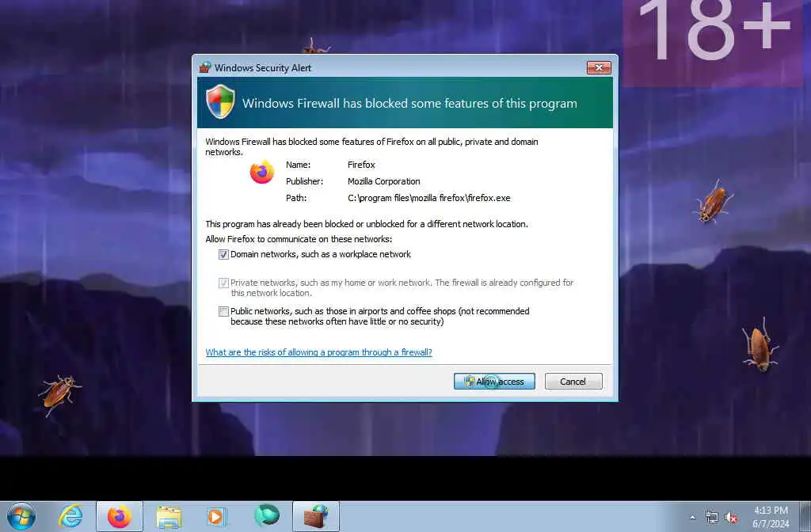
Task: Open the firewall risks help link
Action: (318, 352)
